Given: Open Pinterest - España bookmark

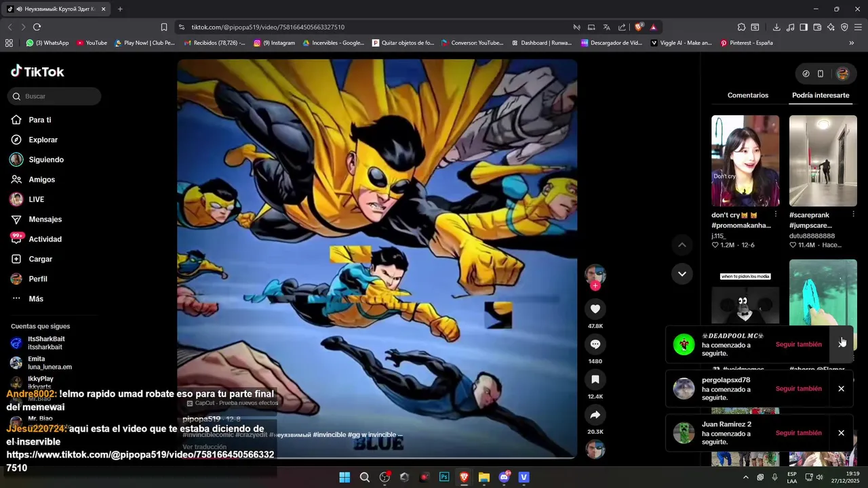Looking at the screenshot, I should tap(747, 43).
